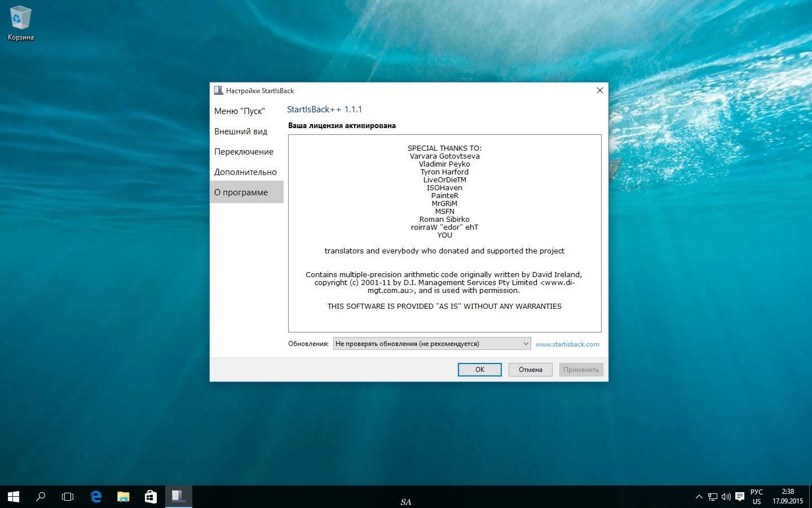Click the AS IS warranties line
Image resolution: width=812 pixels, height=508 pixels.
tap(444, 306)
